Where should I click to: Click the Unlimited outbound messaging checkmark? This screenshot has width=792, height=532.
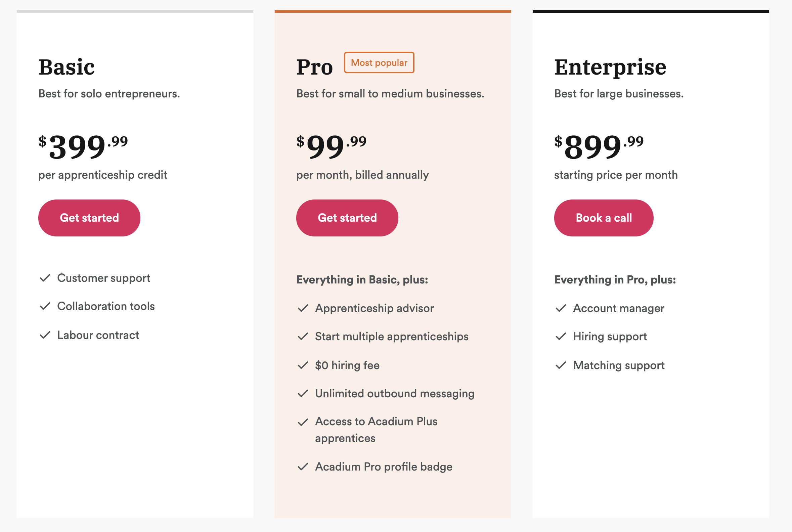tap(303, 394)
